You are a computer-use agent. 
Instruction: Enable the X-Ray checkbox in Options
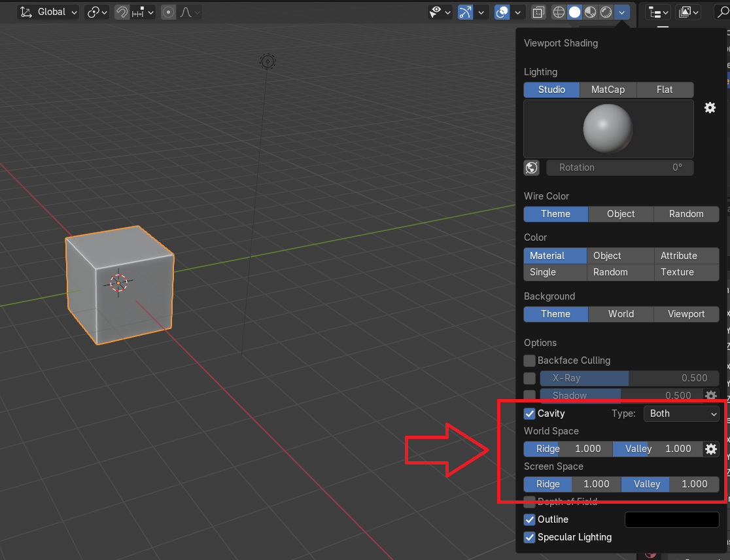529,378
